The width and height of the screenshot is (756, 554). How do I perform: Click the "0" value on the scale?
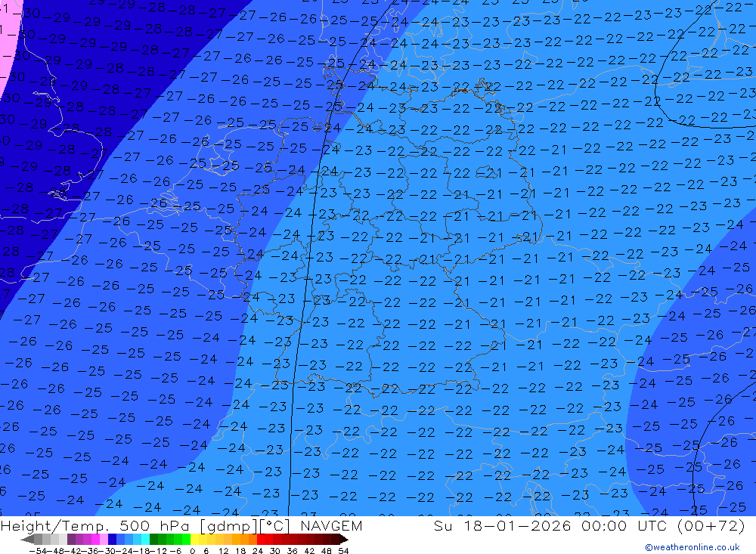tap(192, 551)
